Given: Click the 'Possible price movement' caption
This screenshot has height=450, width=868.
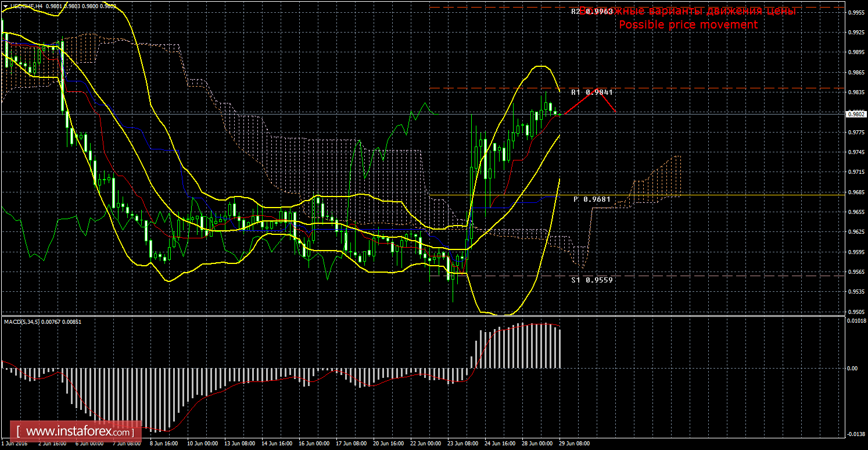Looking at the screenshot, I should coord(688,24).
